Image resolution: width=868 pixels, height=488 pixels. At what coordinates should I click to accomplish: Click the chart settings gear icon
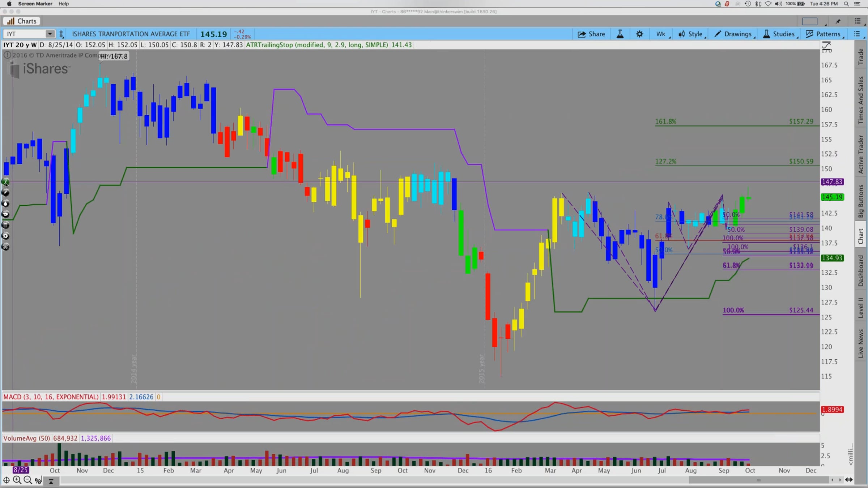click(639, 34)
